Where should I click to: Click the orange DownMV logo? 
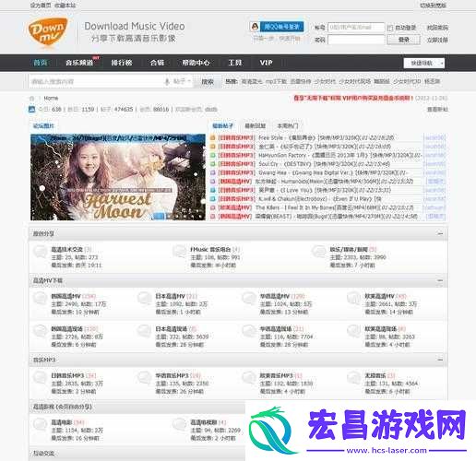click(x=48, y=32)
